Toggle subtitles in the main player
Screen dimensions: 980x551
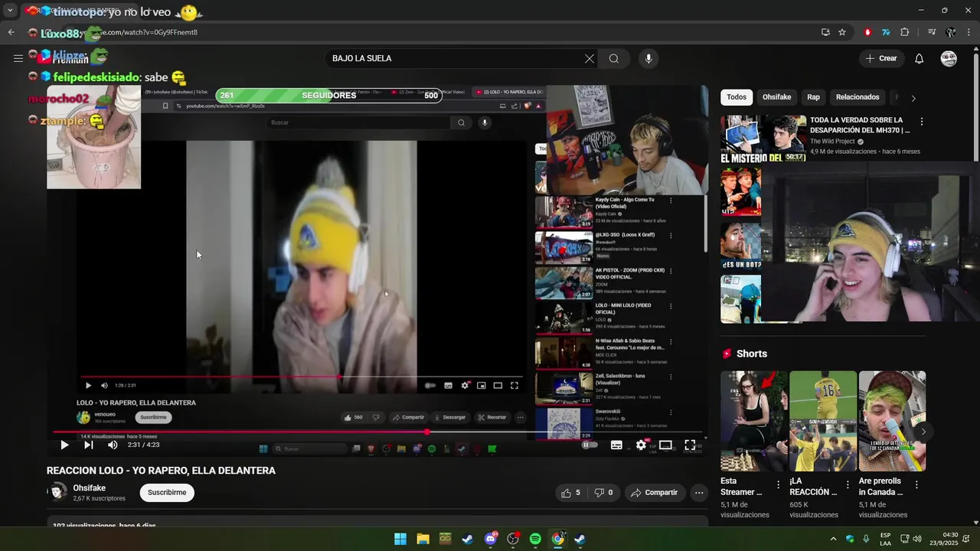point(616,445)
